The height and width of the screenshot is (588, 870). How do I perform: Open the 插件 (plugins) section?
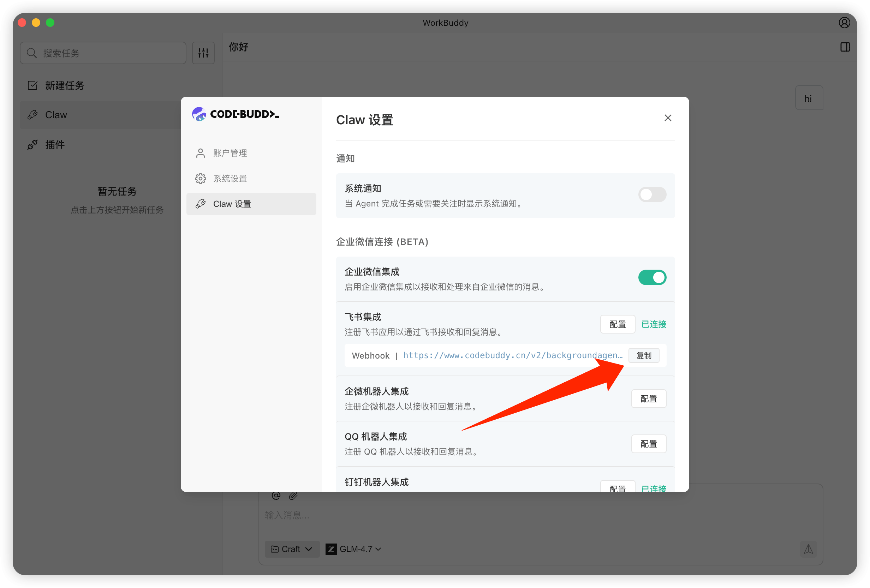coord(54,144)
